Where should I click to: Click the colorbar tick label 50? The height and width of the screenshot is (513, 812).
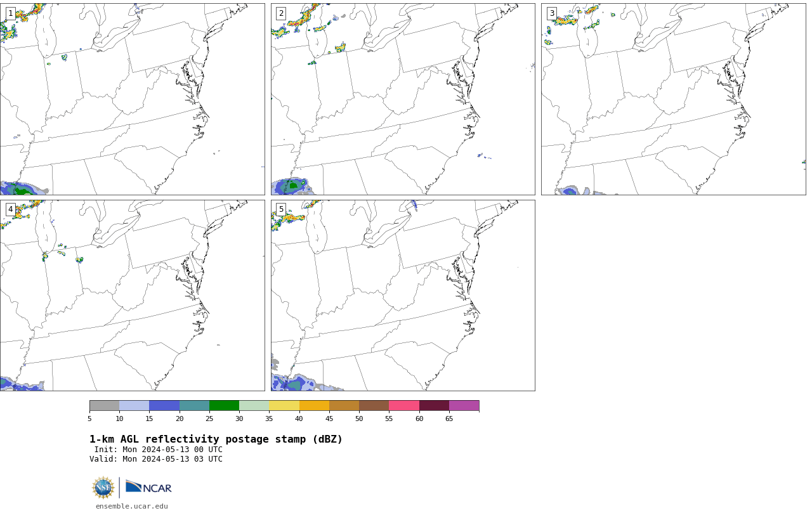coord(359,419)
